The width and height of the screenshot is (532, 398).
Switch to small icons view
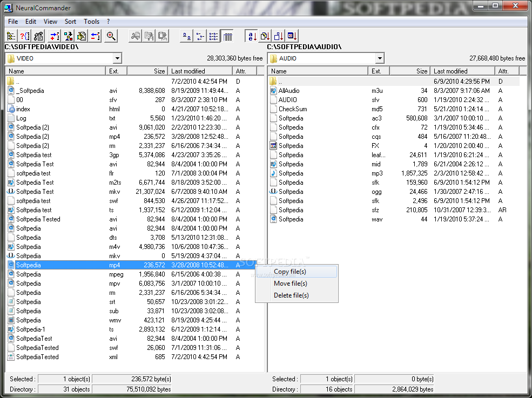pos(200,36)
